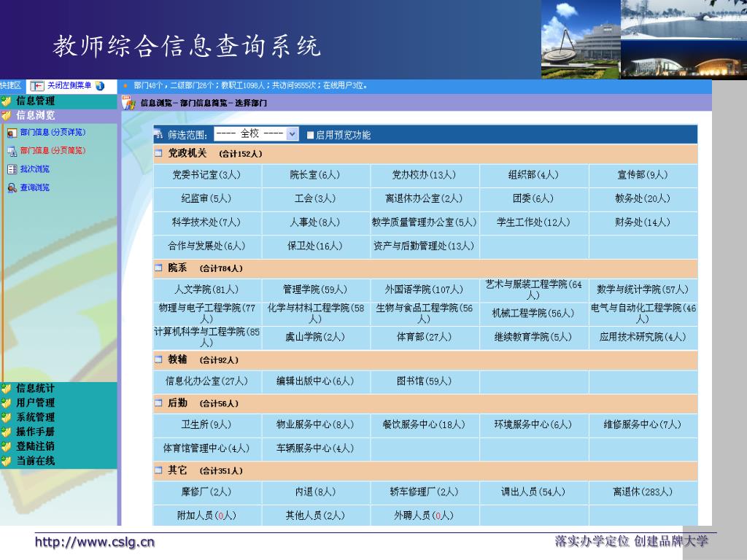Select 餐饮服务中心(18人)

424,425
